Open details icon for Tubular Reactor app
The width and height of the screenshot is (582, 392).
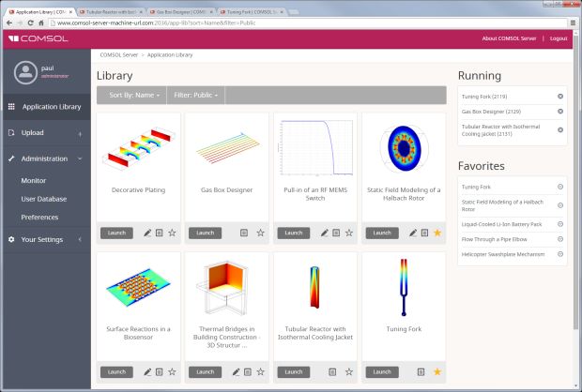point(332,372)
